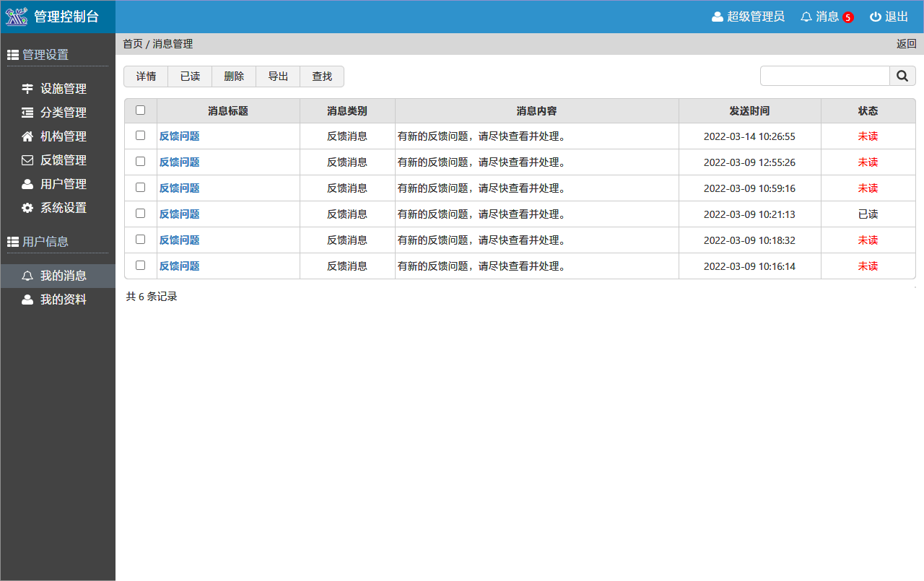Check the box for the 2022-03-14 10:26:55 message

140,136
